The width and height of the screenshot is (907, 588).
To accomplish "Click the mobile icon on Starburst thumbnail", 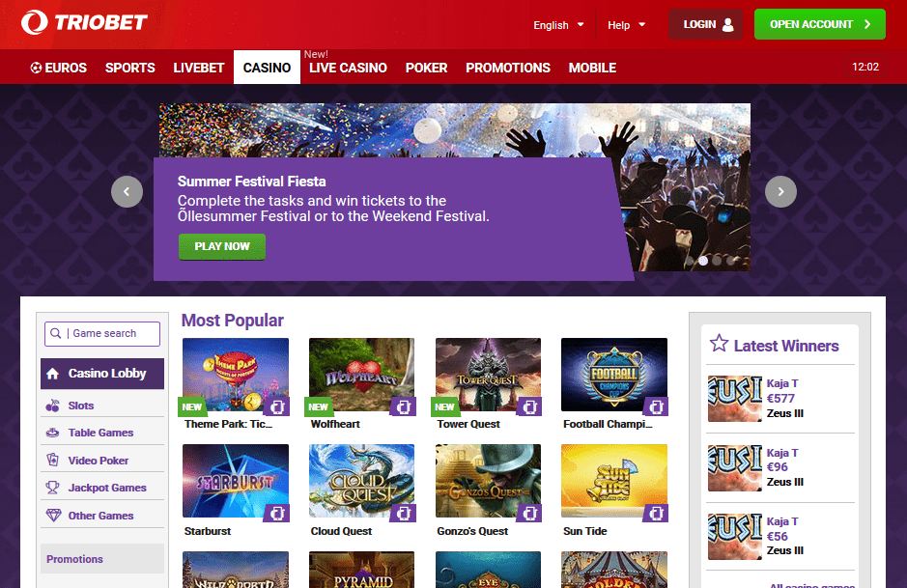I will pos(277,513).
